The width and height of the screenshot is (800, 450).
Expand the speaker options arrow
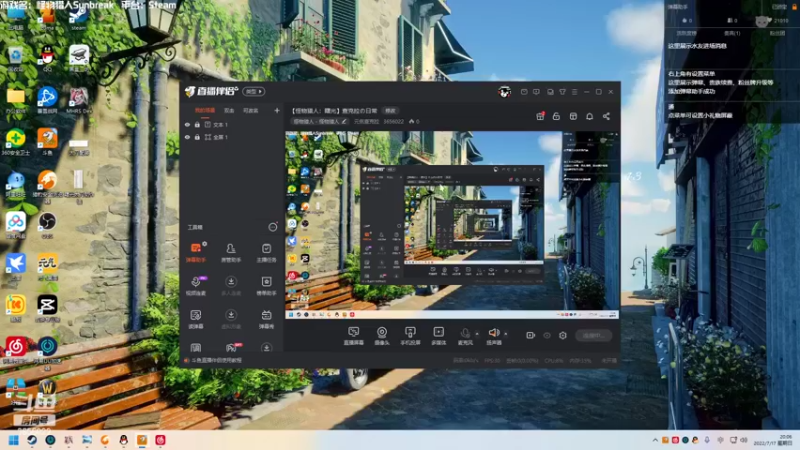click(506, 334)
